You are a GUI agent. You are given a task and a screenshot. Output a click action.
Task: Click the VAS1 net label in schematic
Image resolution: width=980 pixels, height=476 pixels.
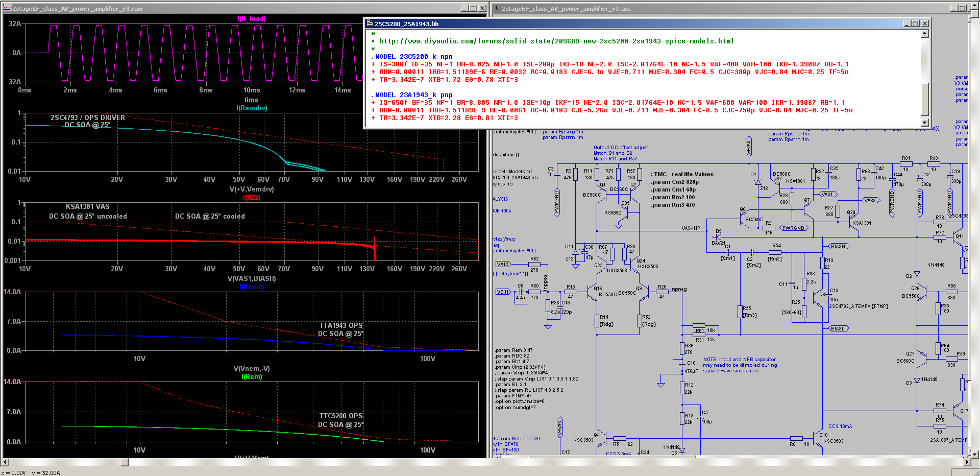coord(827,195)
